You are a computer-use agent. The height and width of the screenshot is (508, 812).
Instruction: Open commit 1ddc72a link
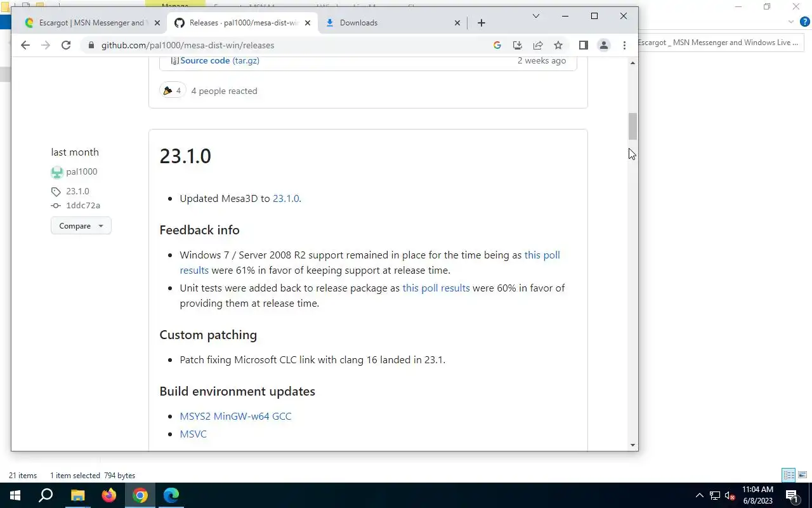pyautogui.click(x=83, y=206)
